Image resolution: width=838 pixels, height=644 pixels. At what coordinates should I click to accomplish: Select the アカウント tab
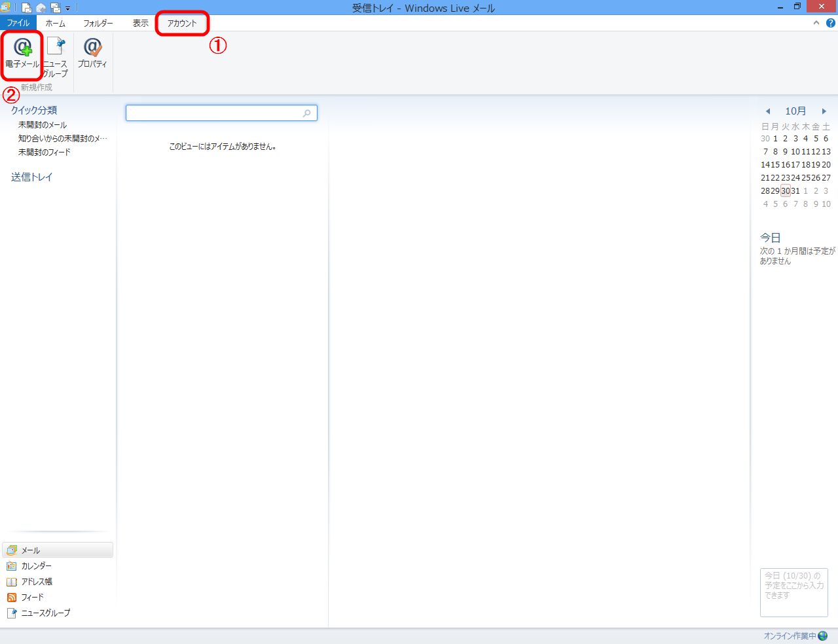[182, 23]
